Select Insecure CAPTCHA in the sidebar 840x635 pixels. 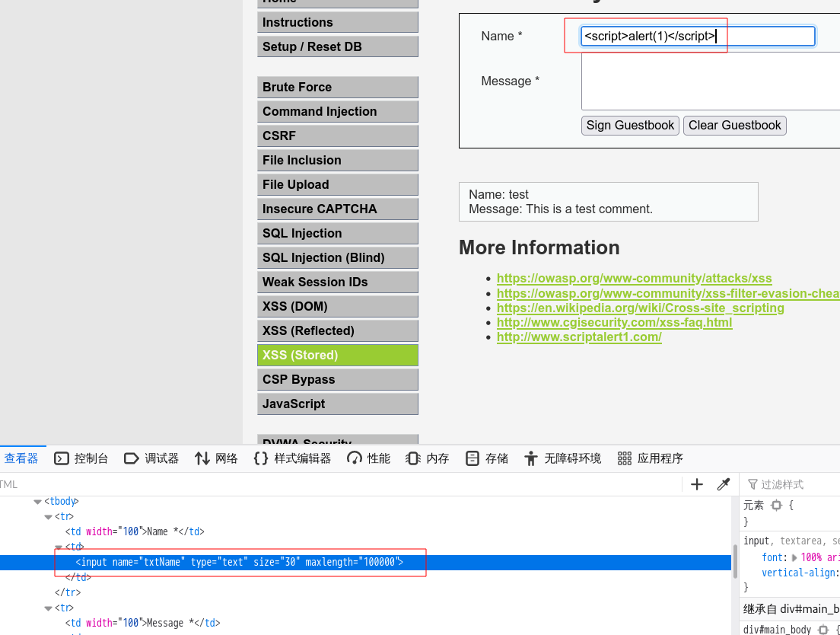[338, 209]
